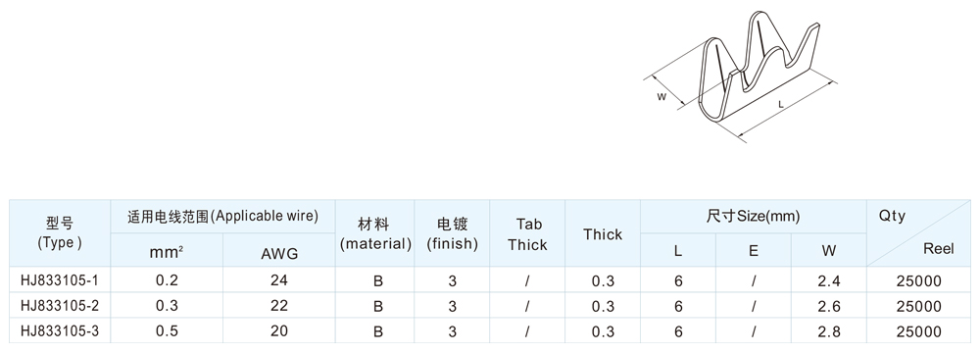Click the Tab Thick column header
The image size is (980, 353).
527,233
